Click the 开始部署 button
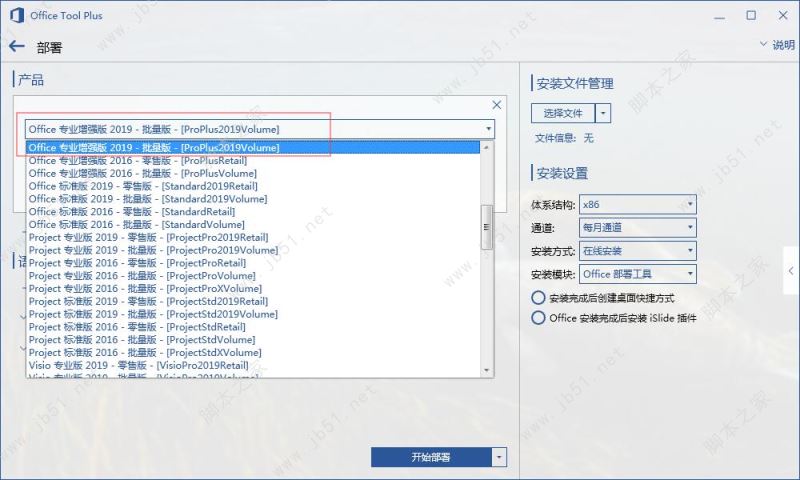Screen dimensions: 800x480 coord(431,457)
